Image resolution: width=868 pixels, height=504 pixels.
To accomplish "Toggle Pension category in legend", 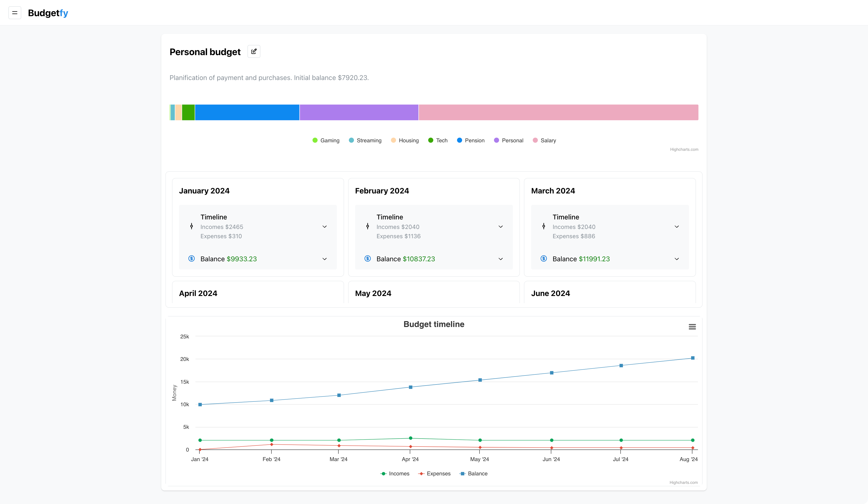I will tap(474, 140).
